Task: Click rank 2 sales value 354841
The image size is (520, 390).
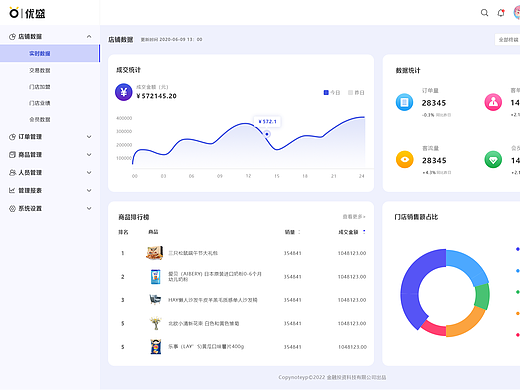Action: [292, 277]
